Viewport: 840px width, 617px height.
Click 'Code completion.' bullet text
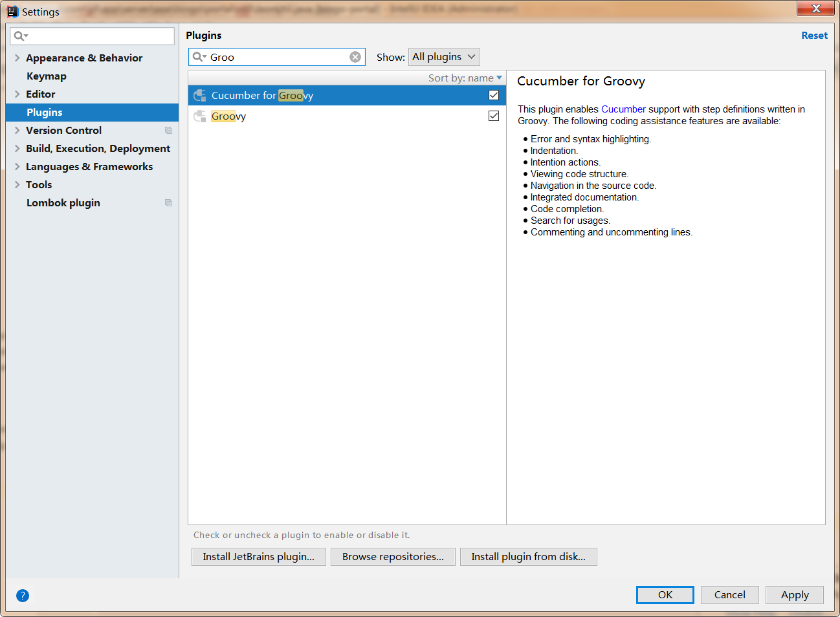[x=567, y=209]
